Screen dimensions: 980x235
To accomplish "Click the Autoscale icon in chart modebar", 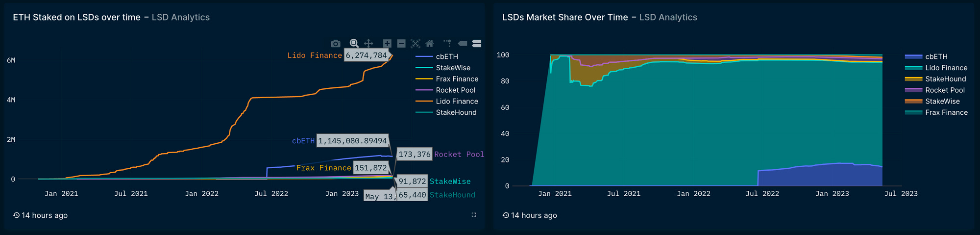I will coord(416,44).
